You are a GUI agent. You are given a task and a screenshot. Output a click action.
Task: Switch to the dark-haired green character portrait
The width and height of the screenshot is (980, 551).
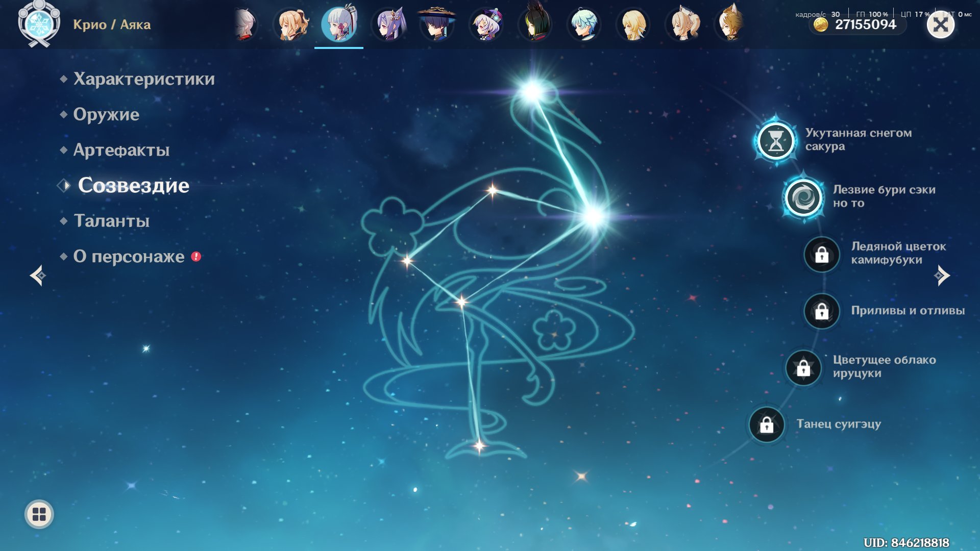point(535,24)
